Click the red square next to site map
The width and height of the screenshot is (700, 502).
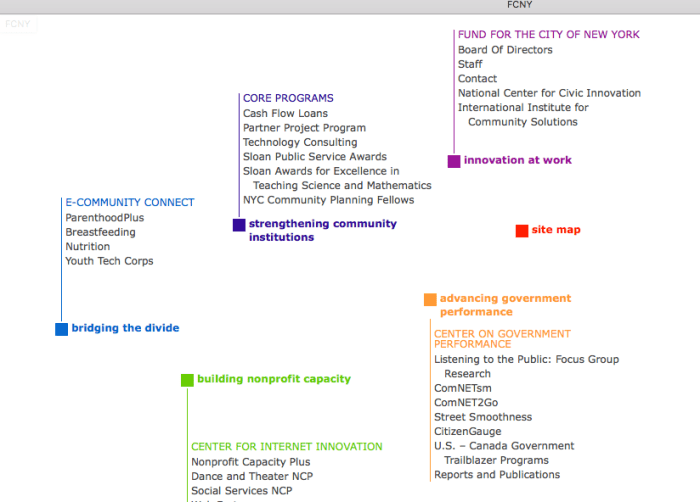(521, 231)
